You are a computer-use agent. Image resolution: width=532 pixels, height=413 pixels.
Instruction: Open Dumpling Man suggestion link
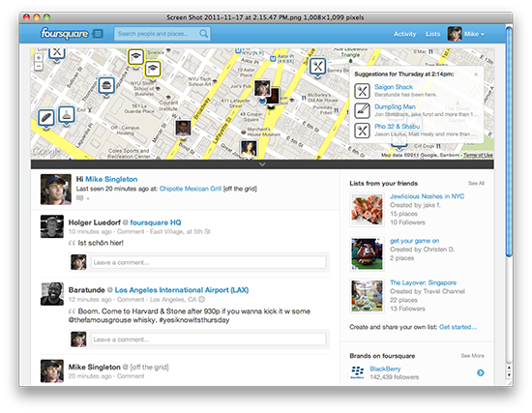395,106
